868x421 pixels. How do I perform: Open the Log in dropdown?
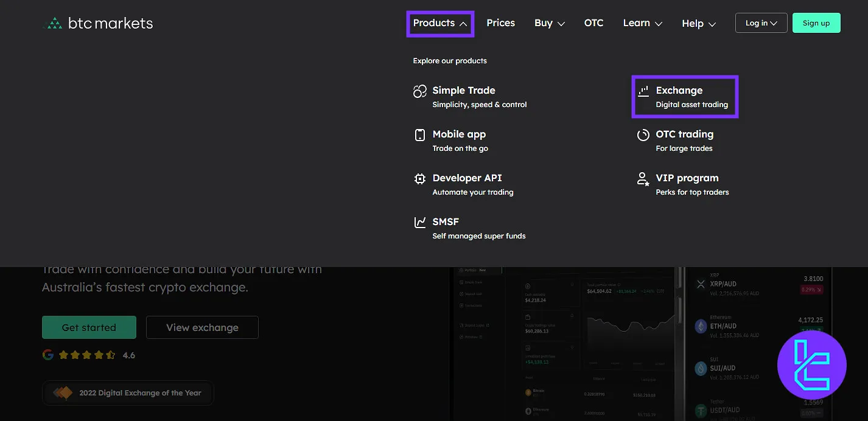pyautogui.click(x=760, y=23)
